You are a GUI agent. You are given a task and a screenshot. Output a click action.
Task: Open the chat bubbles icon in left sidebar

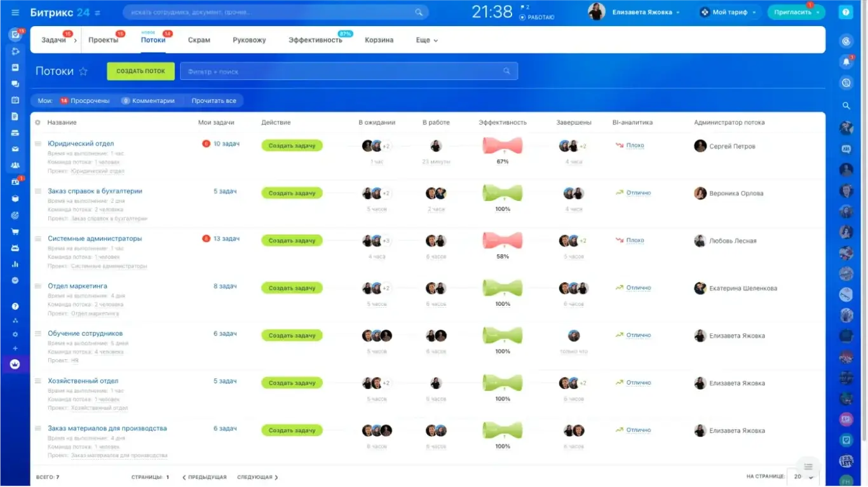tap(15, 84)
